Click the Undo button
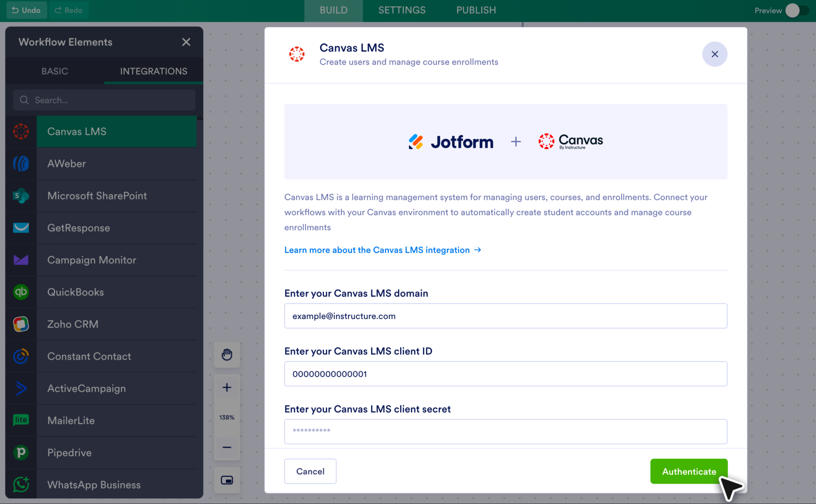Viewport: 816px width, 504px height. [26, 10]
